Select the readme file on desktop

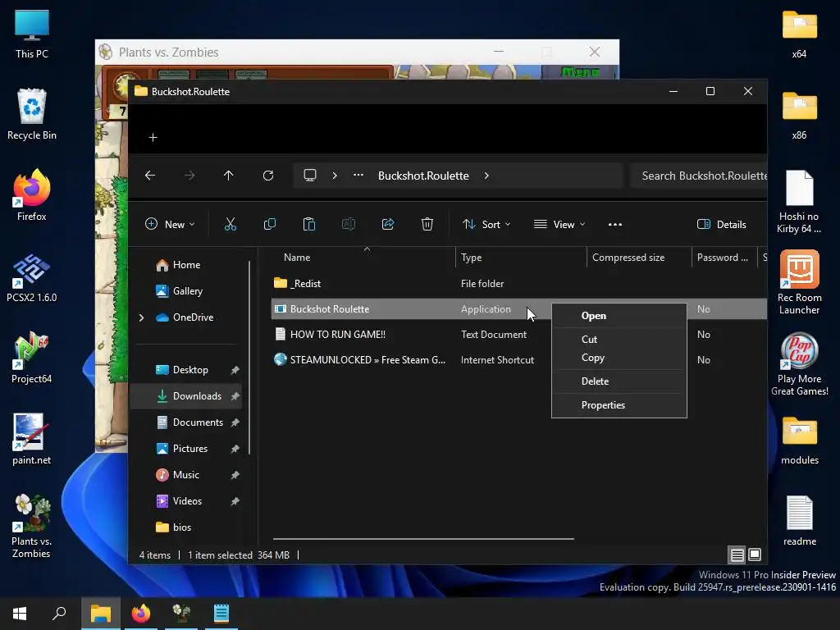799,521
